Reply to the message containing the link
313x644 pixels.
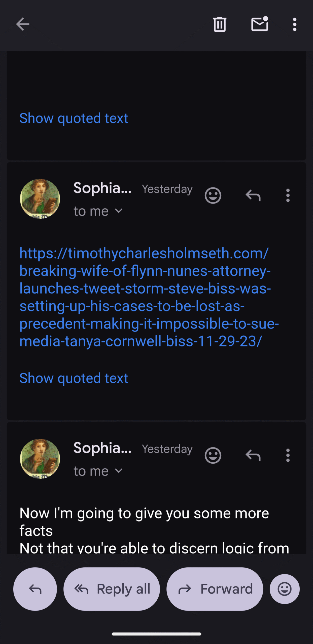point(253,195)
